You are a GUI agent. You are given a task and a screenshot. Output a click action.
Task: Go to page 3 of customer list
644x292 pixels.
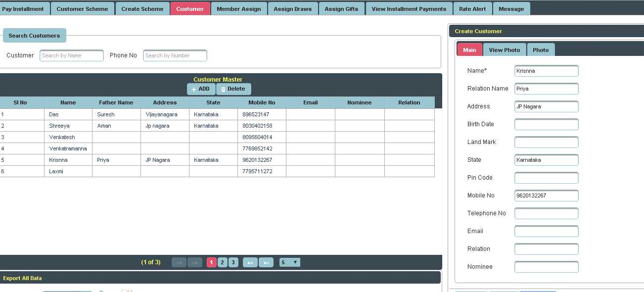point(233,262)
